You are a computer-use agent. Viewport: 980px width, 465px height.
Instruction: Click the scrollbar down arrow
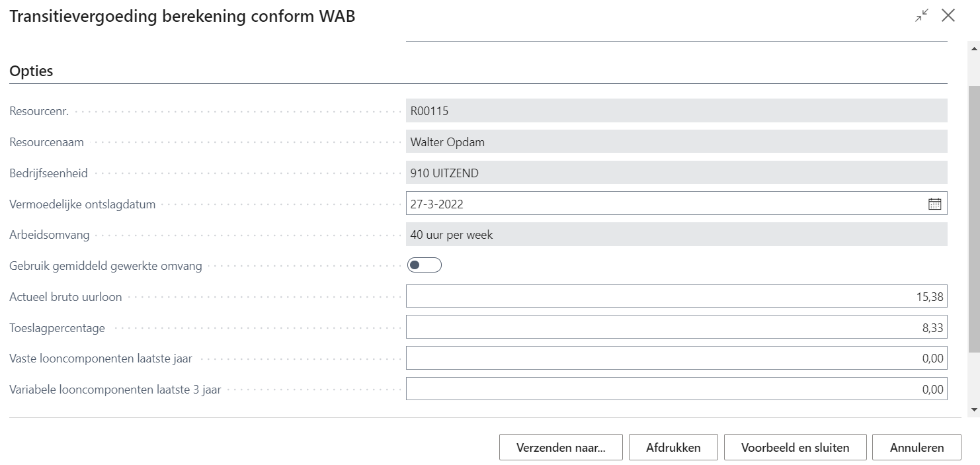click(973, 409)
